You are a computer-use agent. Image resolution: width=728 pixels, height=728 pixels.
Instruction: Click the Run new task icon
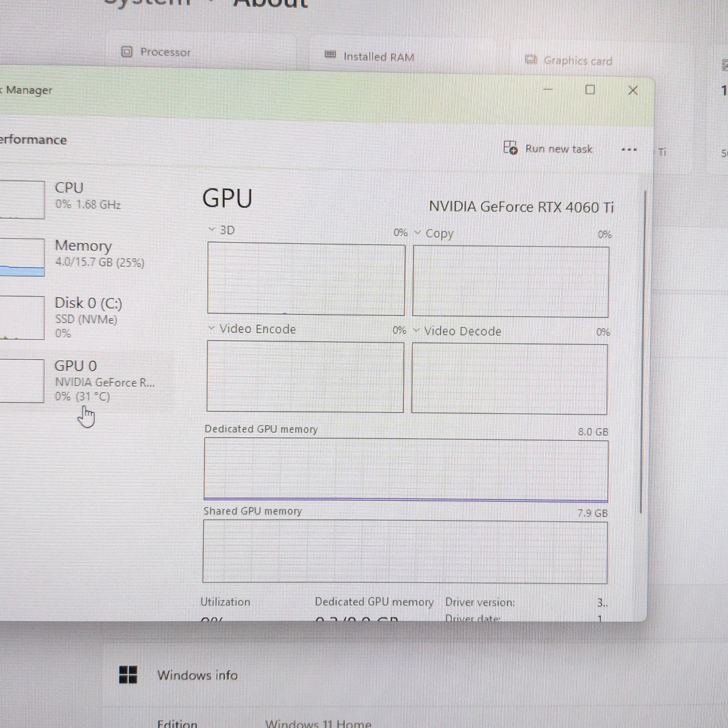tap(510, 148)
